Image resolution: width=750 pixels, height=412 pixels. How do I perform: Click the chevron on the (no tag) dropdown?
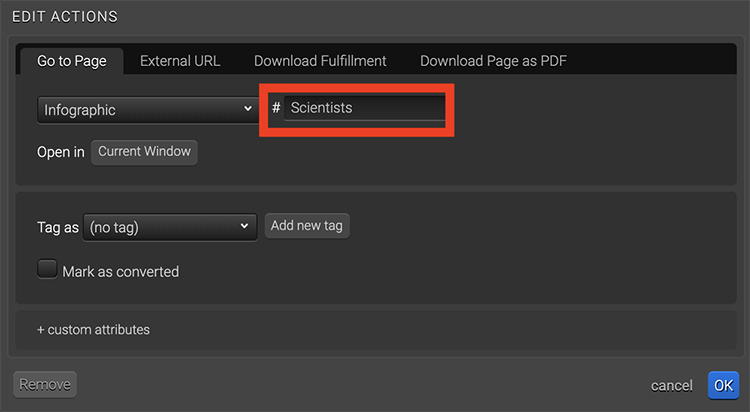coord(245,227)
